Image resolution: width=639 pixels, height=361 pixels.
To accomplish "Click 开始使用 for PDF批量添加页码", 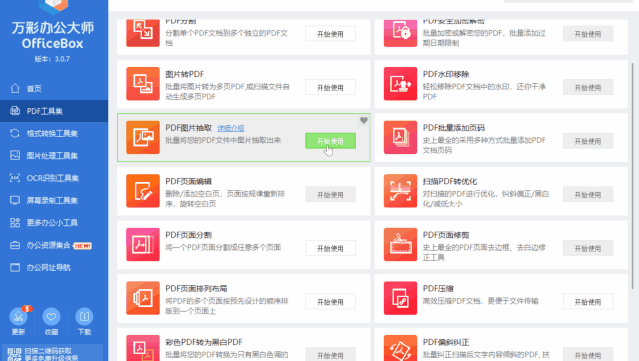I will click(588, 141).
